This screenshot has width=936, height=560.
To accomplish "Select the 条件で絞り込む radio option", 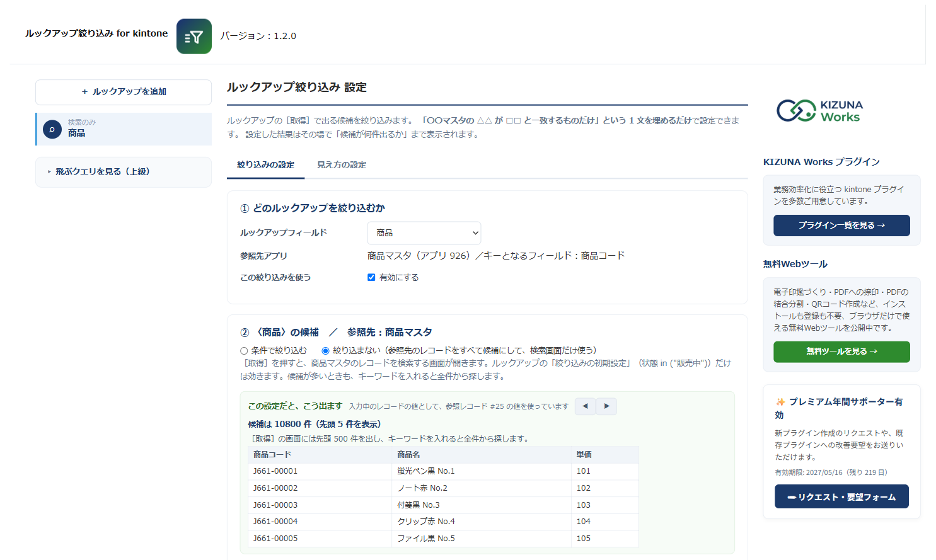I will point(244,351).
